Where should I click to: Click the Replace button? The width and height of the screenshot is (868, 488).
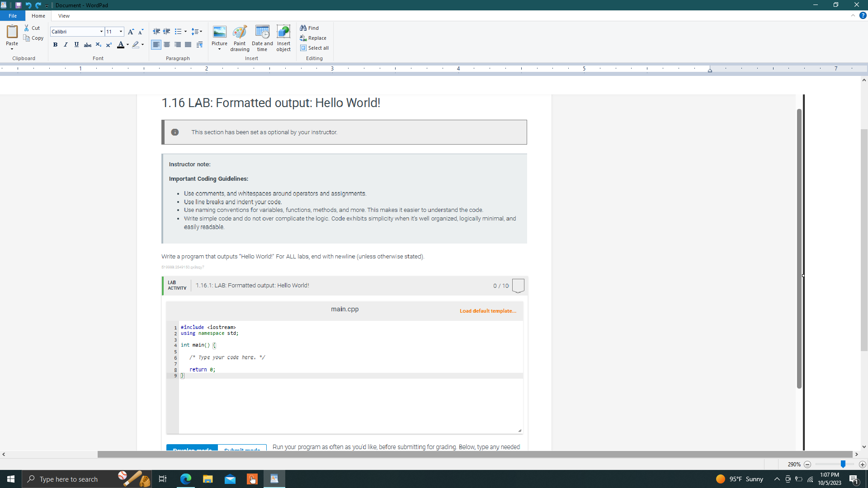[x=313, y=38]
